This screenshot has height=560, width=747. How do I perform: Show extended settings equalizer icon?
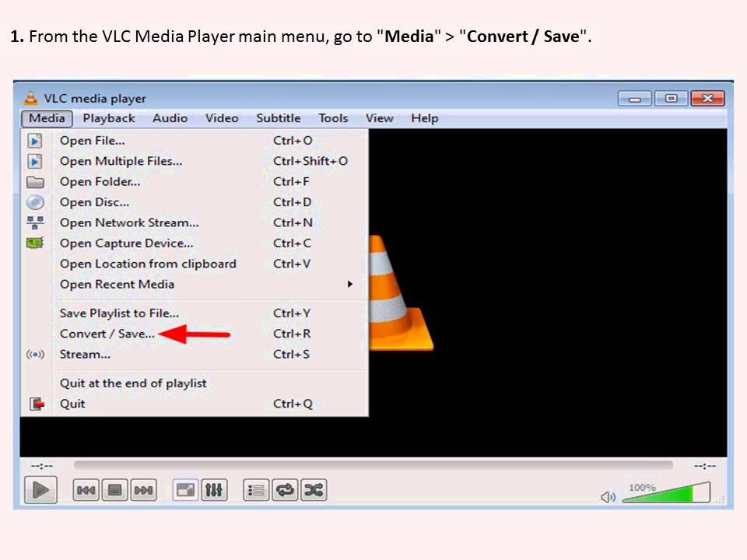214,490
